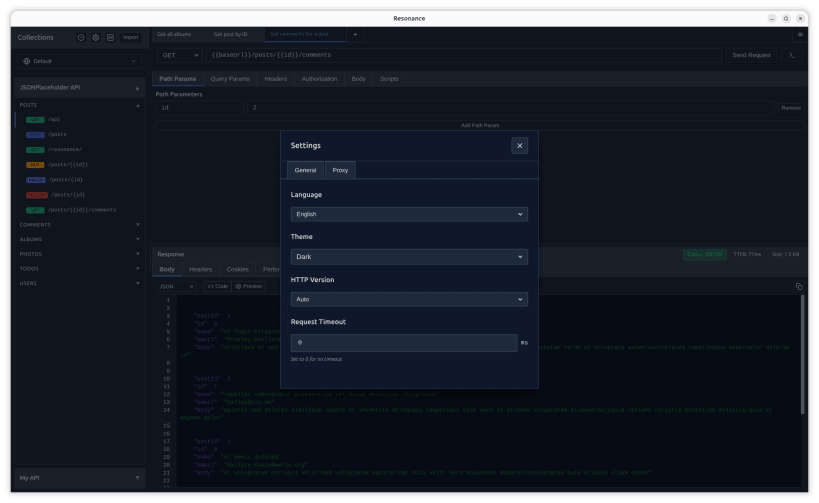Select the PUT /posts/{{id}} request
819x503 pixels.
(79, 165)
